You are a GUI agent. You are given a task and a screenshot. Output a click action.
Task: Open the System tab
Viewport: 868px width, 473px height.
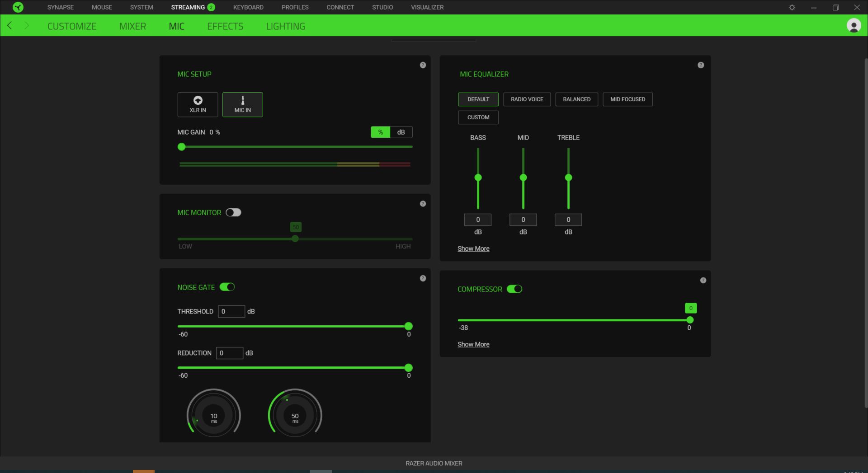pyautogui.click(x=142, y=7)
